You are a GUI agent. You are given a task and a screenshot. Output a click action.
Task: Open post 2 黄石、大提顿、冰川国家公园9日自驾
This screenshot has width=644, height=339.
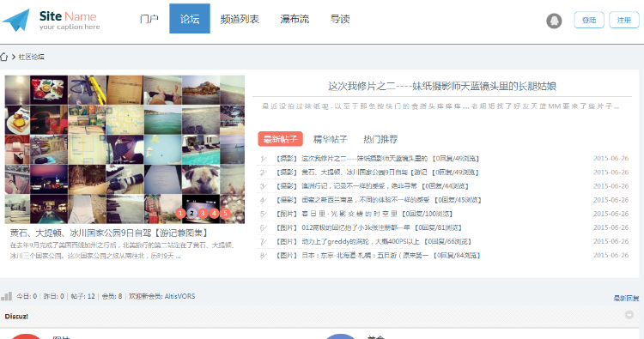pyautogui.click(x=364, y=173)
